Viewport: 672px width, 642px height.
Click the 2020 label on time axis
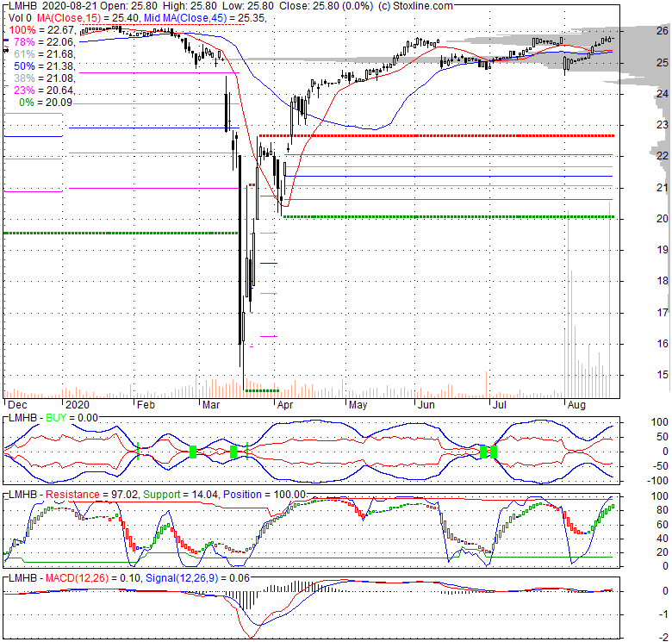[78, 405]
